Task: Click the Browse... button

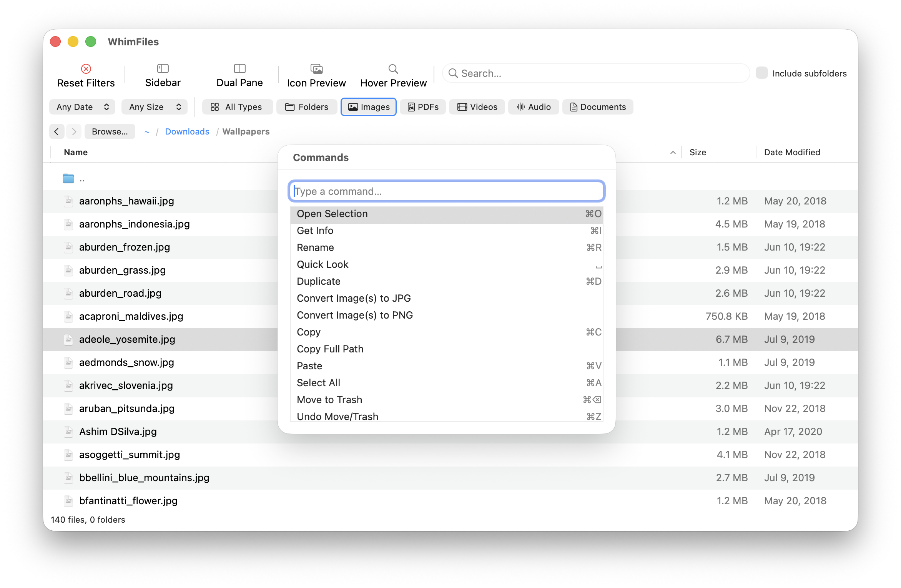Action: click(x=110, y=131)
